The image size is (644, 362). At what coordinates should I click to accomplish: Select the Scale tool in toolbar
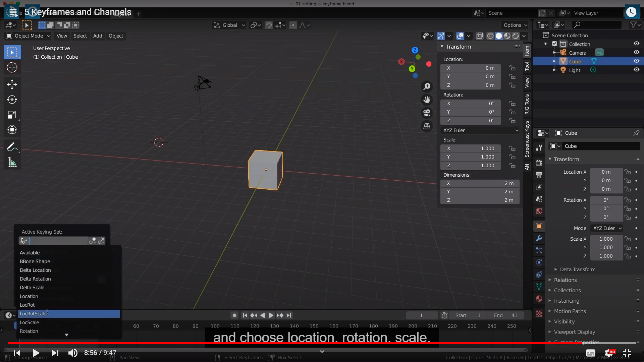pos(12,115)
